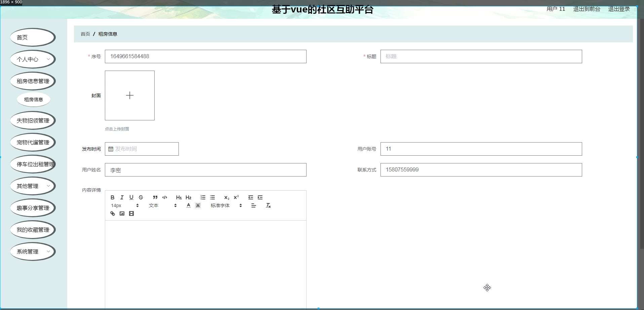Click the 点击上传封面 hint text
This screenshot has height=310, width=644.
(x=117, y=129)
